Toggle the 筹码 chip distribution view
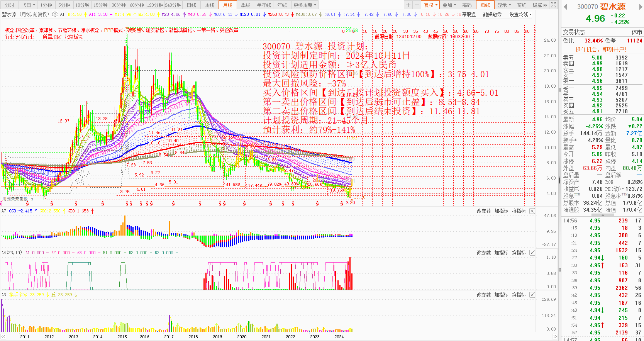This screenshot has width=644, height=341. (x=467, y=5)
